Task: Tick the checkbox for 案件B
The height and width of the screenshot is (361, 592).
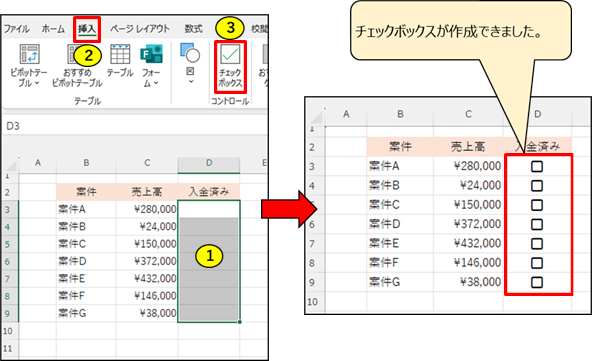Action: pyautogui.click(x=536, y=185)
